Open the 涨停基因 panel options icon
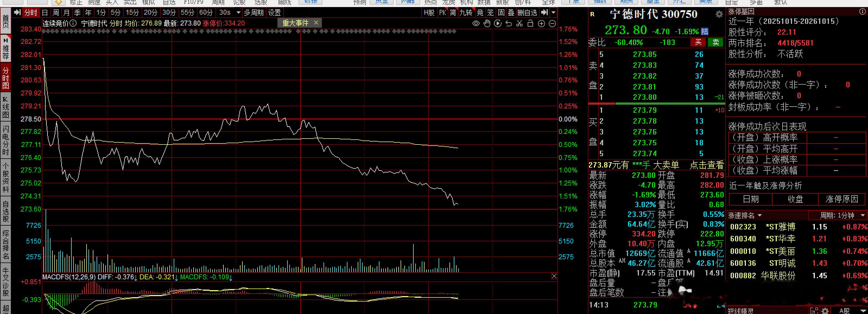This screenshot has height=314, width=868. [x=863, y=11]
